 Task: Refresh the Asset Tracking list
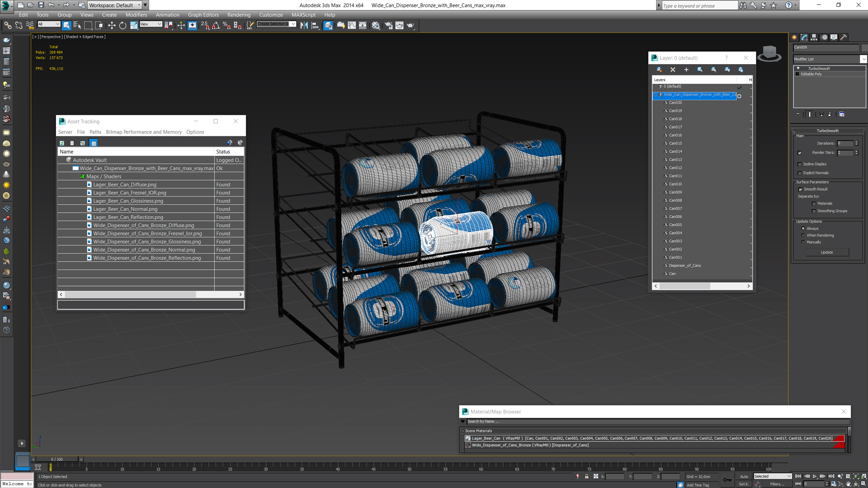(62, 143)
